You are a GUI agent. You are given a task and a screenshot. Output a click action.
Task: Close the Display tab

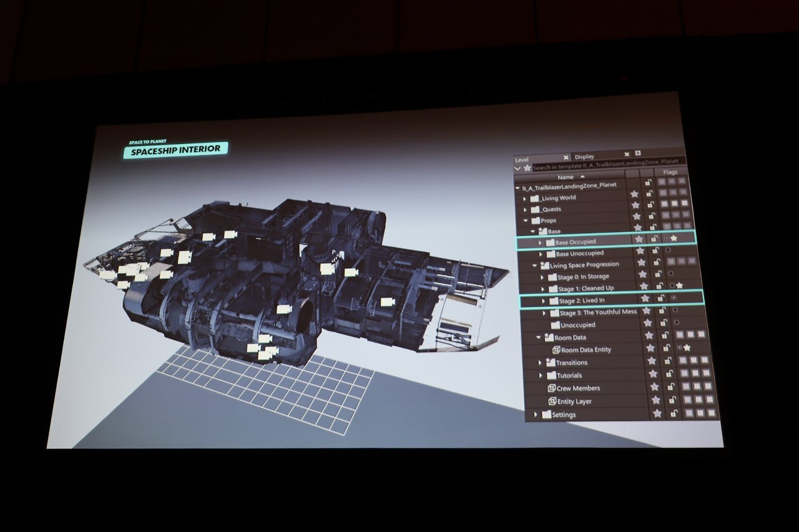(627, 154)
